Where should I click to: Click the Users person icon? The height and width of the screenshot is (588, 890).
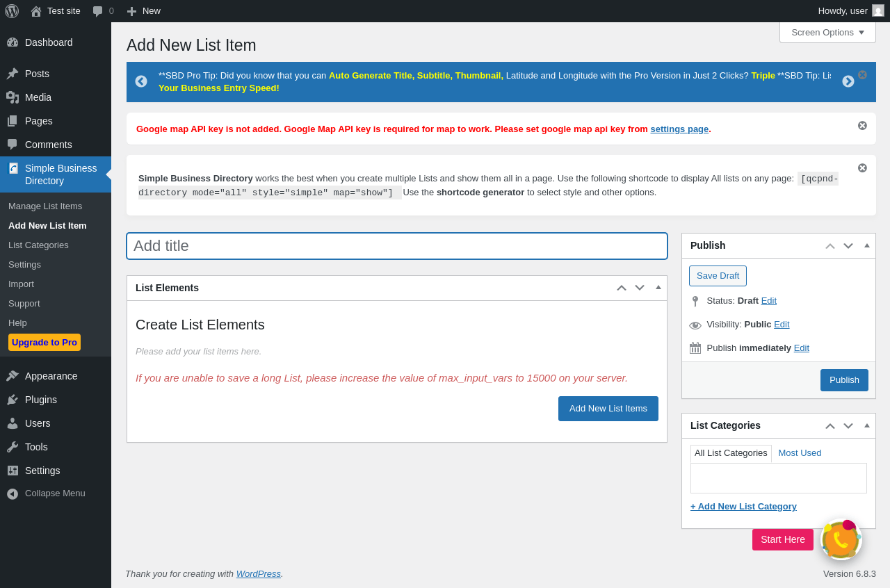click(x=13, y=423)
